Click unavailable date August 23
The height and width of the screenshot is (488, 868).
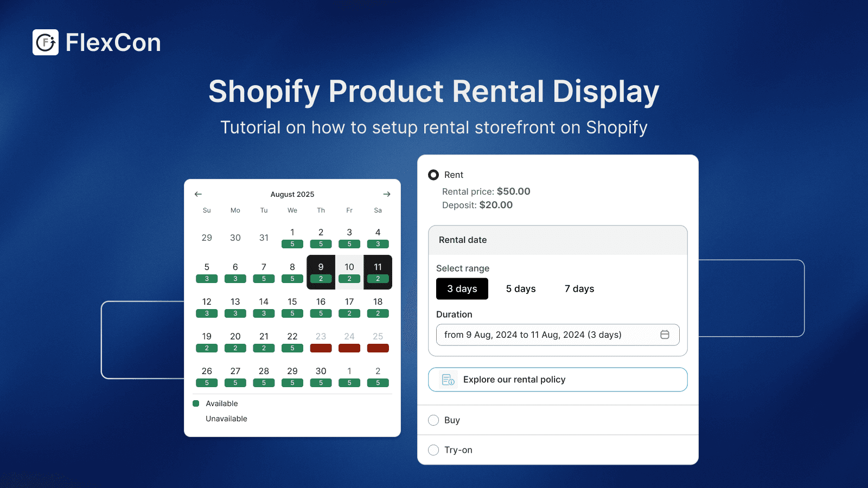point(321,342)
